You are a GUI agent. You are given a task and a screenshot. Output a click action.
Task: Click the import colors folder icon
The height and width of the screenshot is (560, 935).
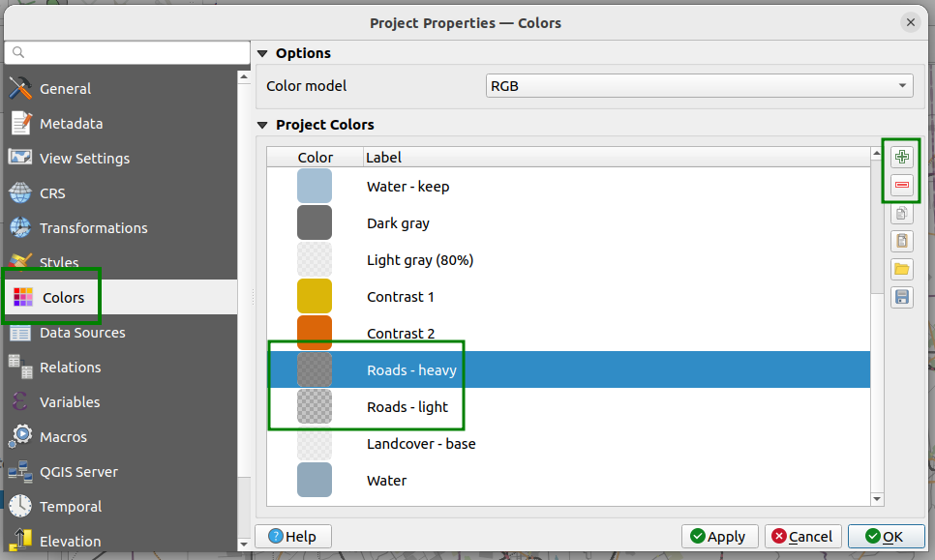[902, 269]
